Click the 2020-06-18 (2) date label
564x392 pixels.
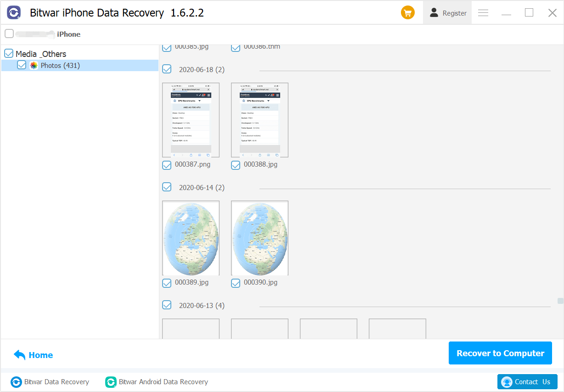click(x=202, y=70)
